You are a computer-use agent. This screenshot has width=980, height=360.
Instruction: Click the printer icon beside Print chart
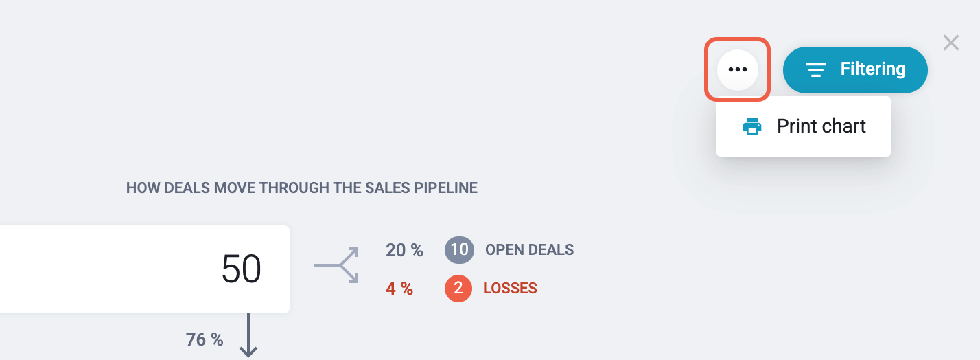coord(752,126)
